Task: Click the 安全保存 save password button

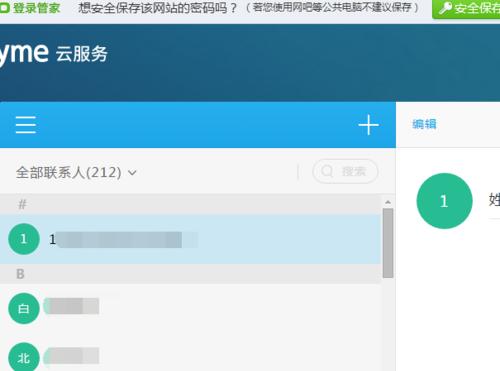Action: point(467,9)
